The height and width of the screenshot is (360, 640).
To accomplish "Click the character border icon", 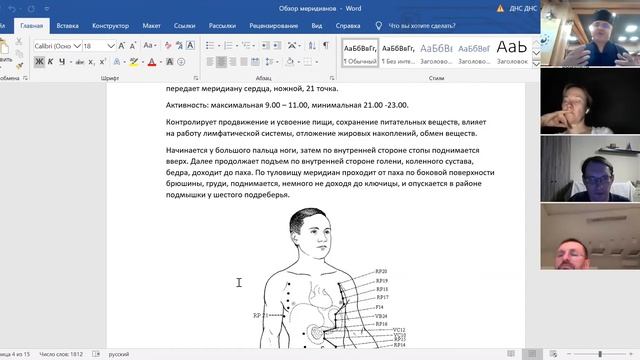I will coord(190,46).
